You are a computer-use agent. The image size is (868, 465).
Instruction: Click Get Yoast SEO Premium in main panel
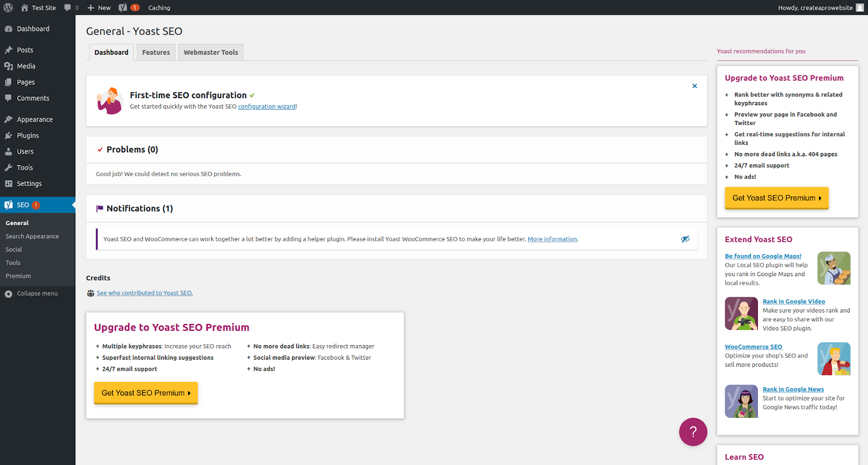click(x=146, y=393)
